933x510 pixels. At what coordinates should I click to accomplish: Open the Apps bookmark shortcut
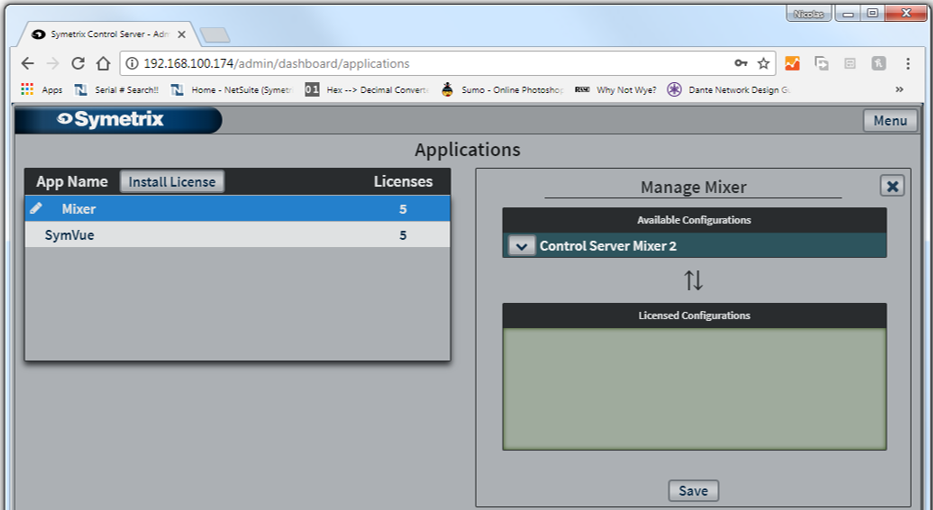(42, 89)
